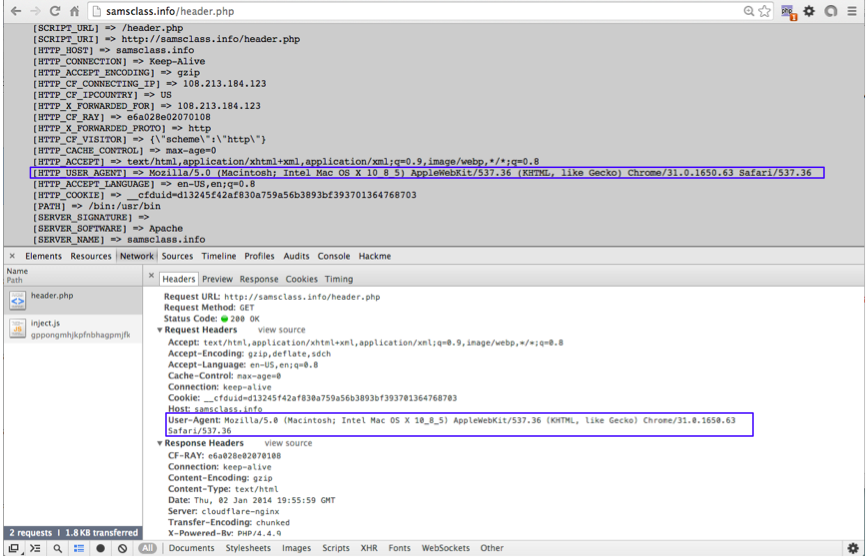This screenshot has height=558, width=867.
Task: Click view source next to Request Headers
Action: [281, 330]
